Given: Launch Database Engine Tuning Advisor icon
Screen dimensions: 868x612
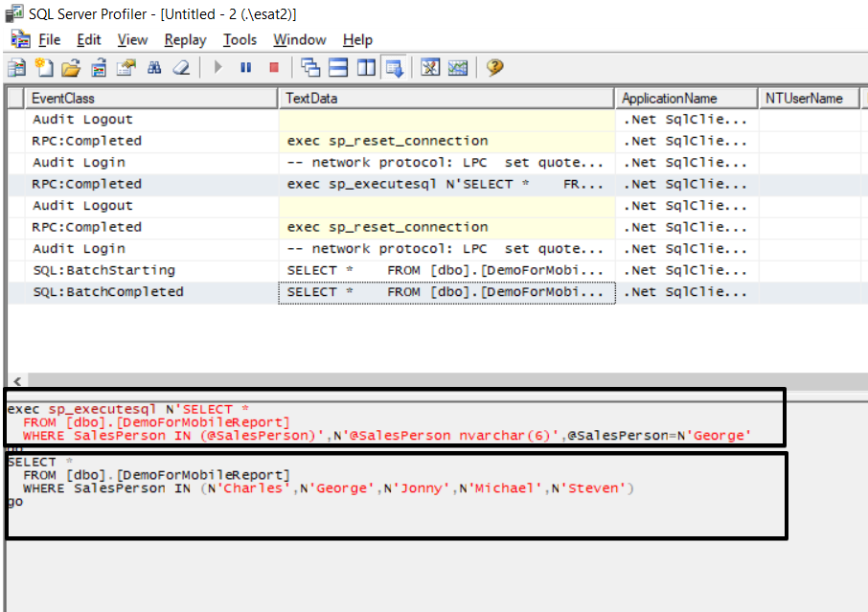Looking at the screenshot, I should [430, 67].
